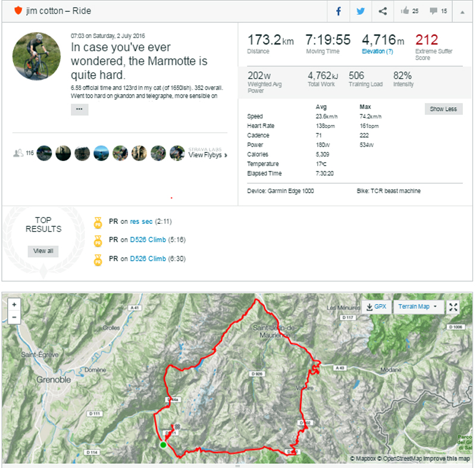
Task: Click Show Less to hide stats
Action: point(443,109)
